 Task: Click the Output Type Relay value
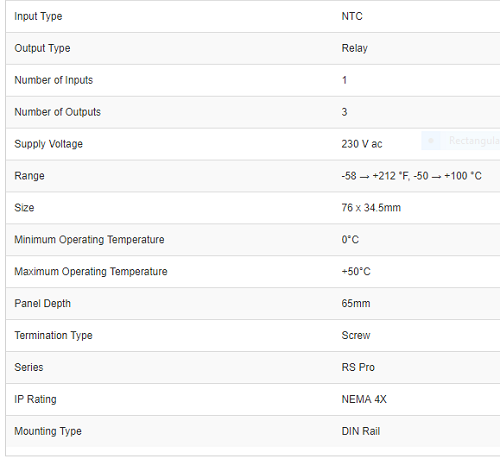tap(354, 48)
